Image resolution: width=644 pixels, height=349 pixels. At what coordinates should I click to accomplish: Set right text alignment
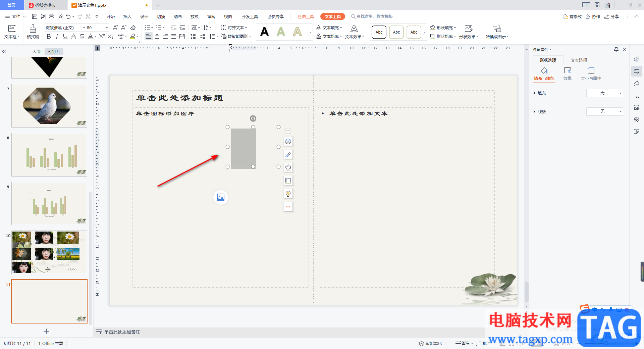[x=165, y=36]
